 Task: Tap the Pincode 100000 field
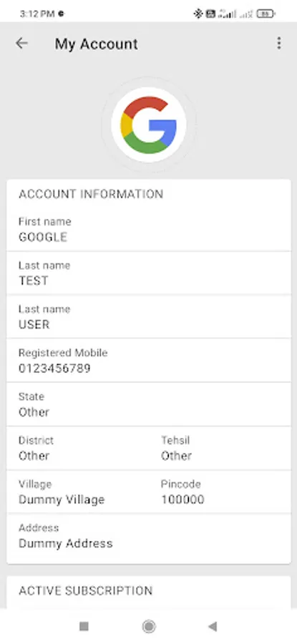220,492
